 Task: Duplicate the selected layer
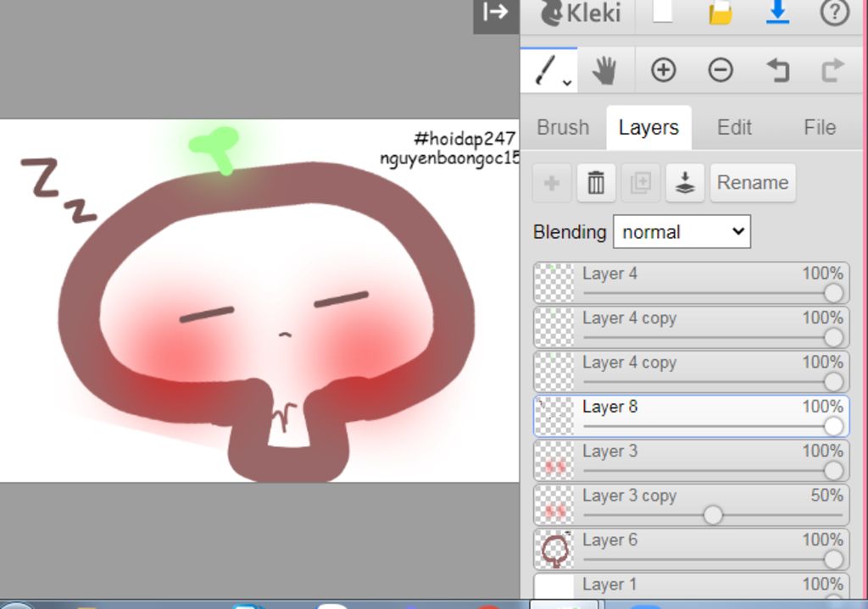click(x=641, y=183)
